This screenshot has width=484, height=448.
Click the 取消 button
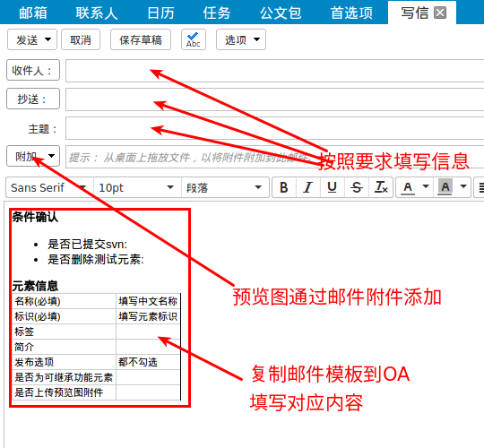point(81,39)
